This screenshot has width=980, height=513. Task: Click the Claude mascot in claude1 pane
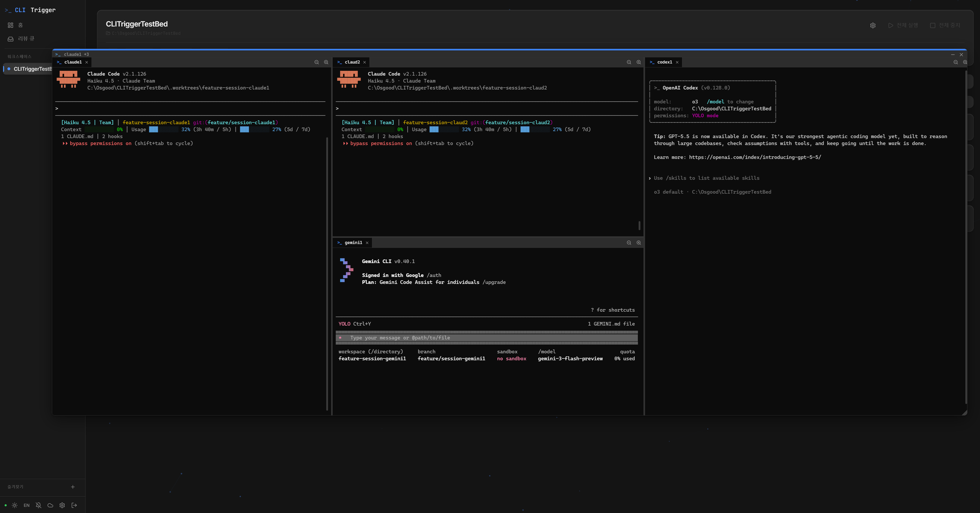69,79
